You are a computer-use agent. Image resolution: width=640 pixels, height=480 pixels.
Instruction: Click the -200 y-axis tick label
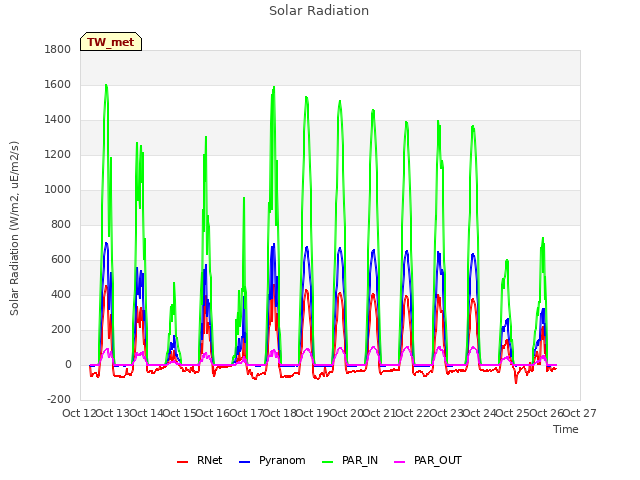(59, 399)
